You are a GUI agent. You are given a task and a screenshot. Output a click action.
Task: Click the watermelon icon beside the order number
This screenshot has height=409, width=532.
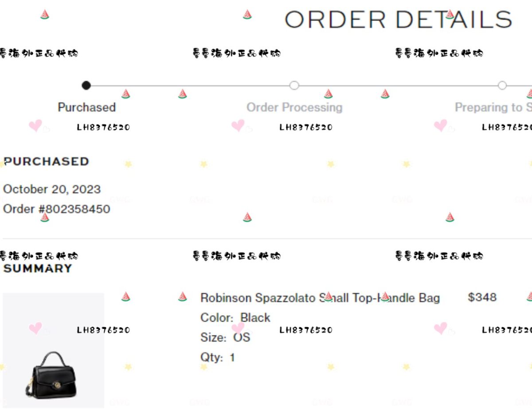pyautogui.click(x=45, y=217)
